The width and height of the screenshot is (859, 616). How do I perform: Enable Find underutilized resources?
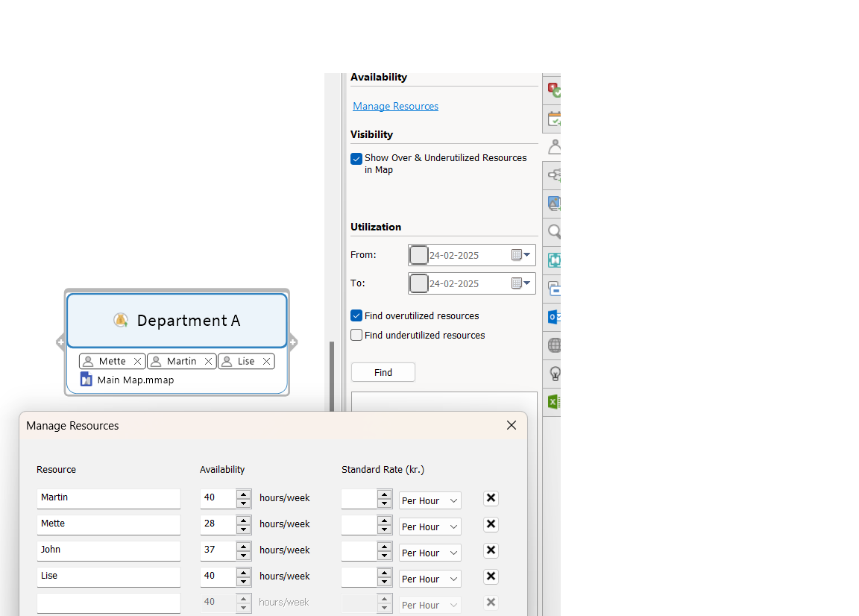(356, 336)
